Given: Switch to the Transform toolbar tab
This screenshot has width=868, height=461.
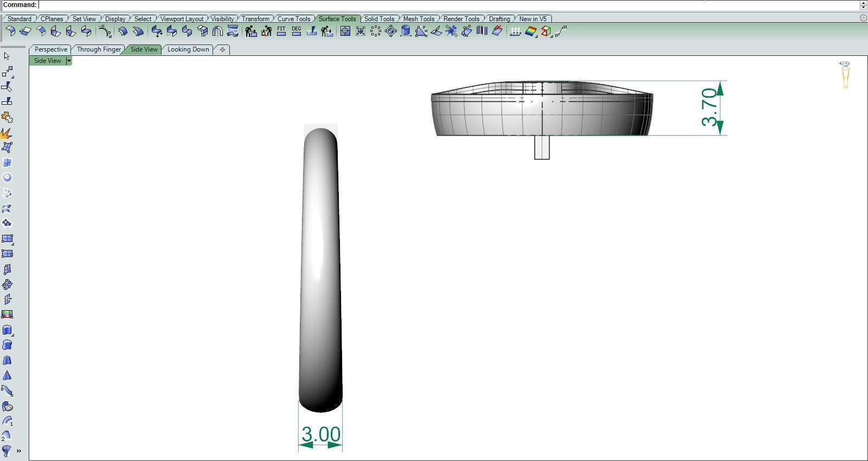Looking at the screenshot, I should 255,18.
